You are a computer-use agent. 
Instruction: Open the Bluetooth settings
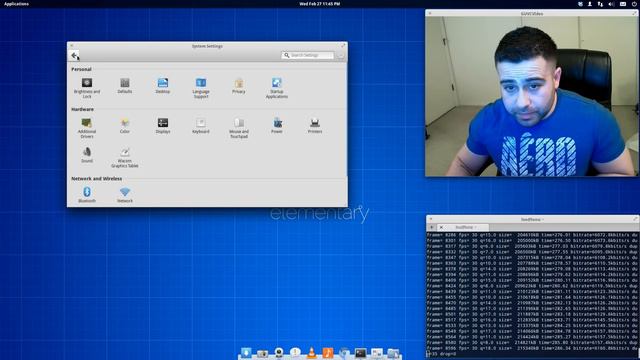87,194
